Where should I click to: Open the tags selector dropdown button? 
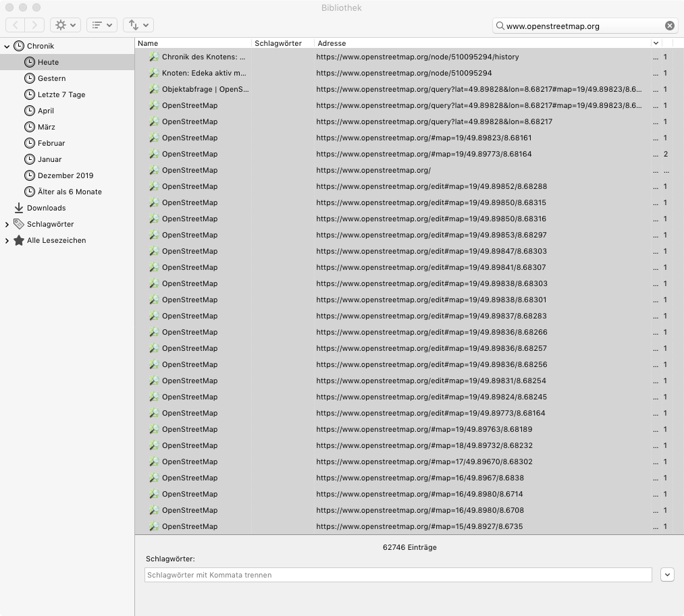point(667,575)
